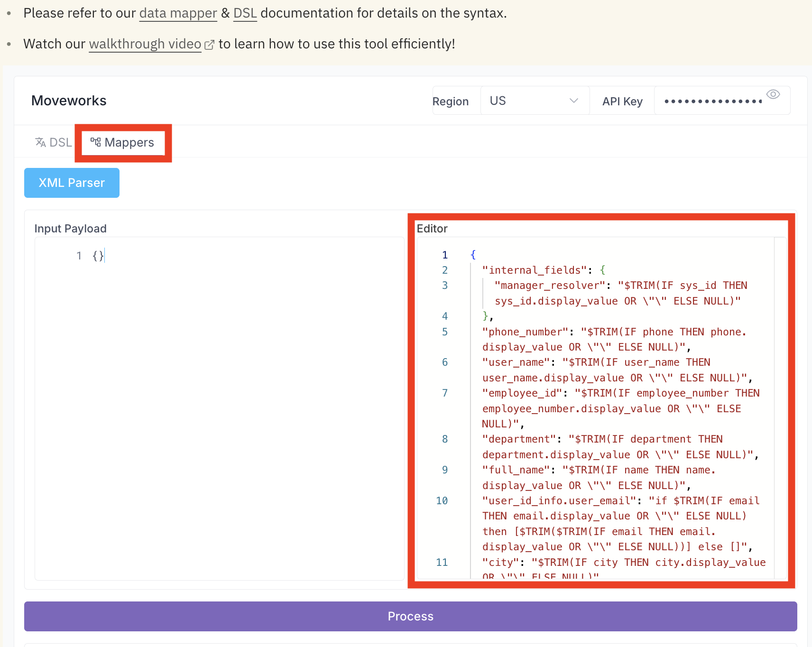812x647 pixels.
Task: Click the XML Parser button
Action: point(72,183)
